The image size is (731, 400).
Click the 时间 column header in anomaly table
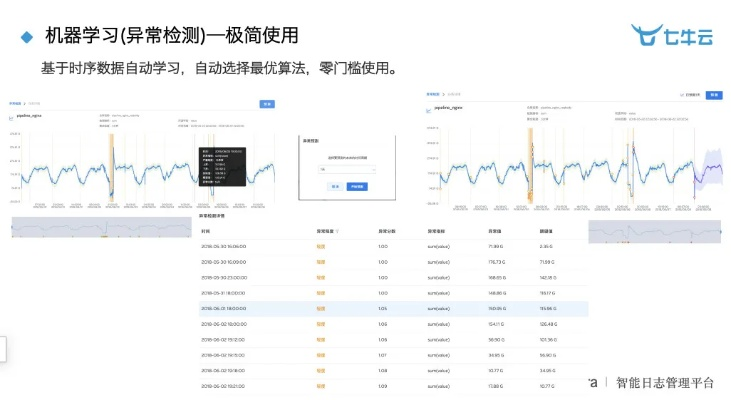[206, 230]
